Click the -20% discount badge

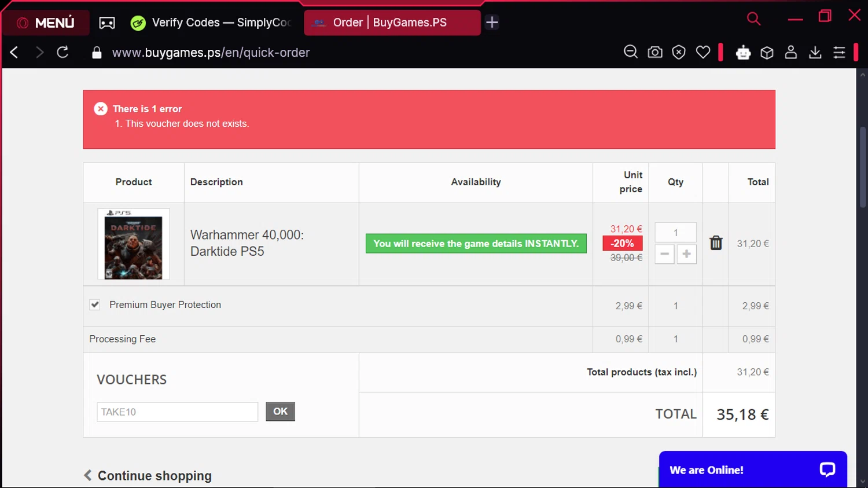pos(623,243)
